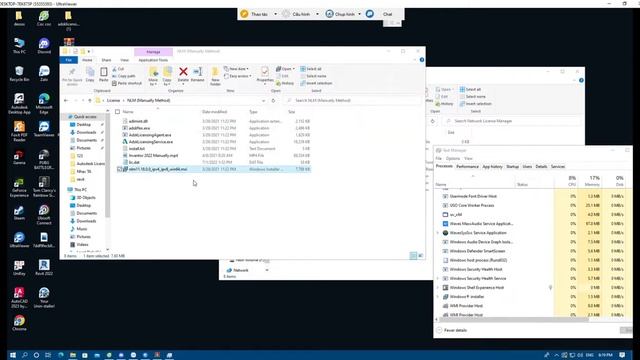
Task: Toggle select-all checkbox in Name column header
Action: [118, 112]
